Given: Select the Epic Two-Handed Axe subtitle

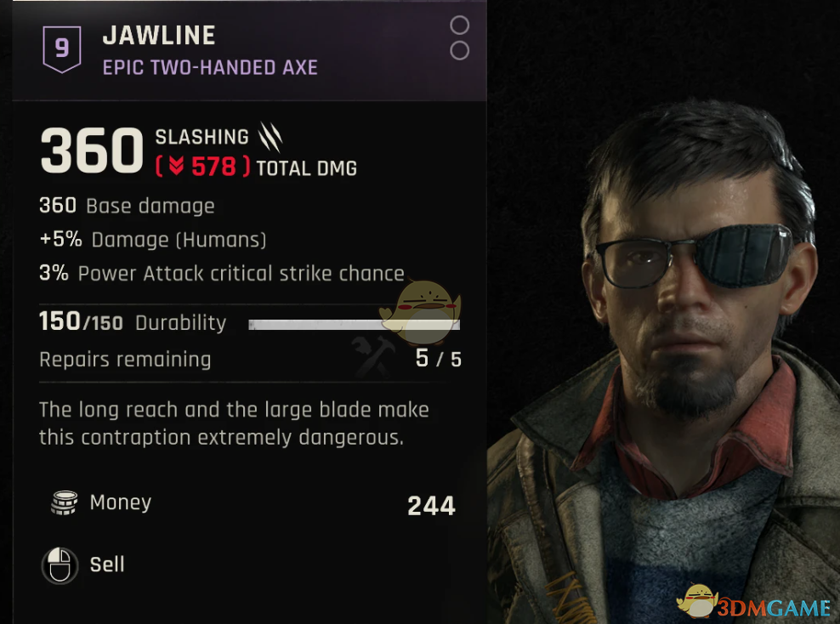Looking at the screenshot, I should click(210, 67).
